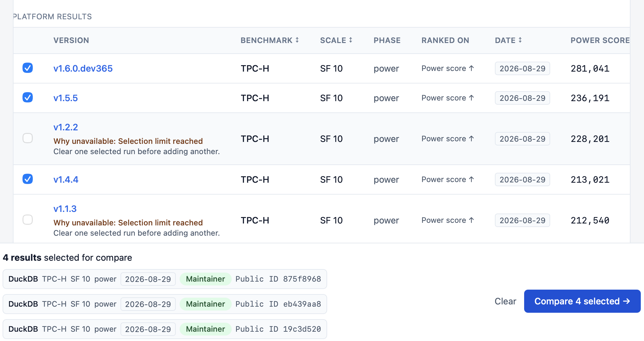Open the v1.2.2 version link
This screenshot has height=341, width=644.
coord(66,127)
